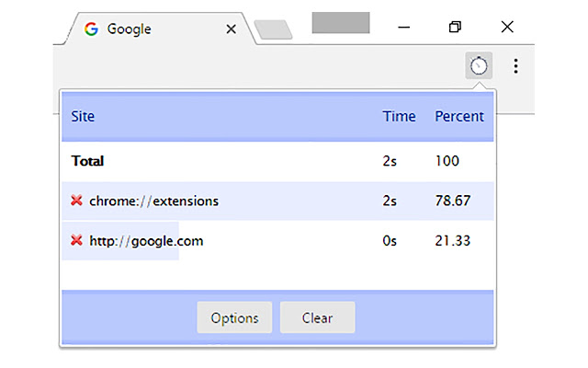Sort by the Percent column header
The height and width of the screenshot is (368, 588).
pos(458,117)
